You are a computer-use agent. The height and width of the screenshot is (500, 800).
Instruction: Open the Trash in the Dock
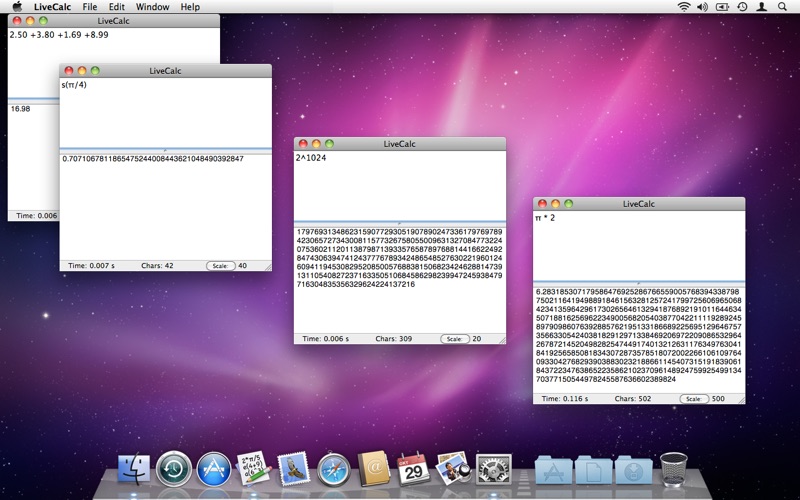tap(673, 469)
